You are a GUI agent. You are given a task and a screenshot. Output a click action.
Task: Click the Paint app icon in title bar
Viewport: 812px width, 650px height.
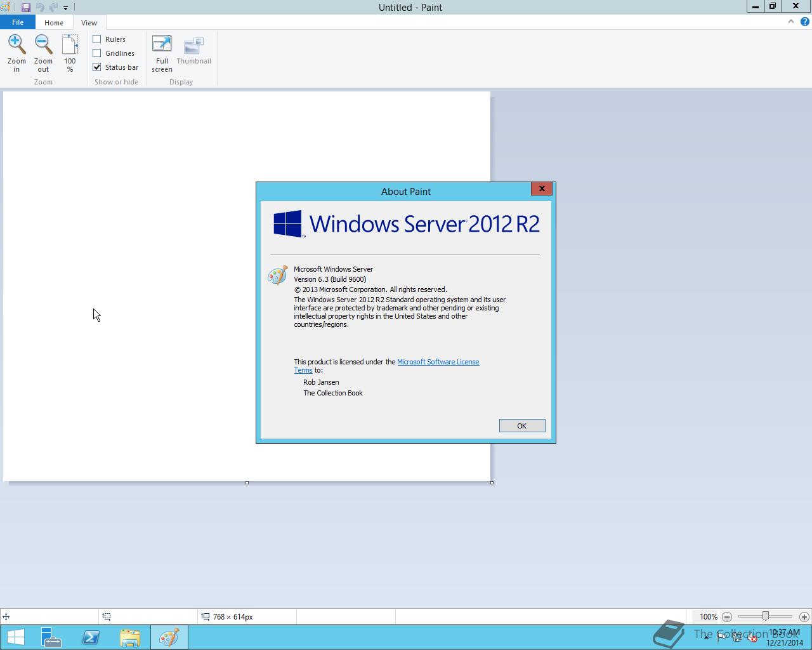(6, 8)
